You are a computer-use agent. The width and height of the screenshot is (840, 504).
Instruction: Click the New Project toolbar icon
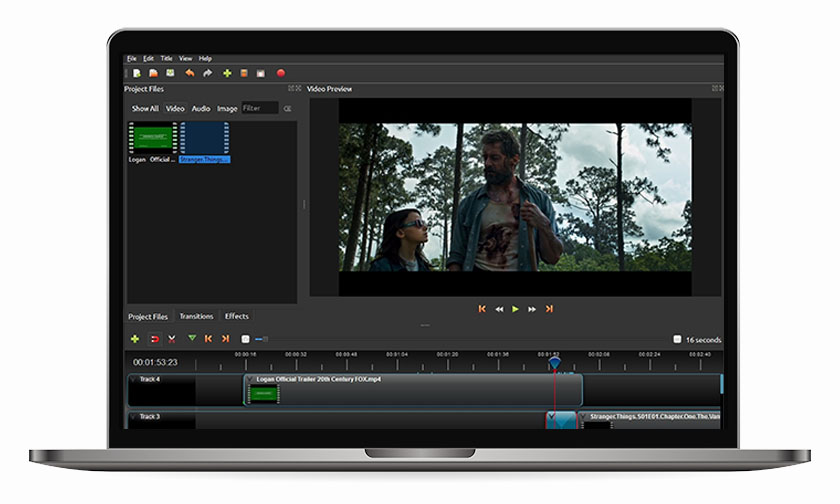coord(137,73)
